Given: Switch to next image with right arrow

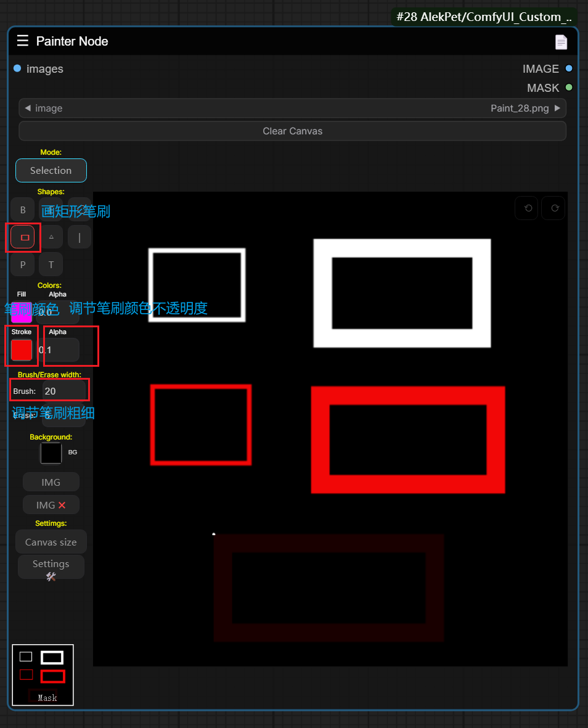Looking at the screenshot, I should tap(558, 108).
